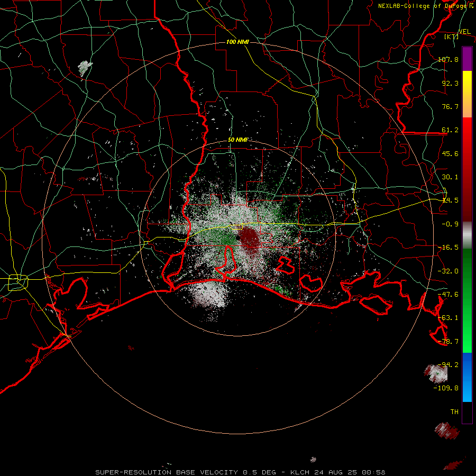Viewport: 476px width, 476px height.
Task: Click the TH label below the color scale
Action: point(454,412)
